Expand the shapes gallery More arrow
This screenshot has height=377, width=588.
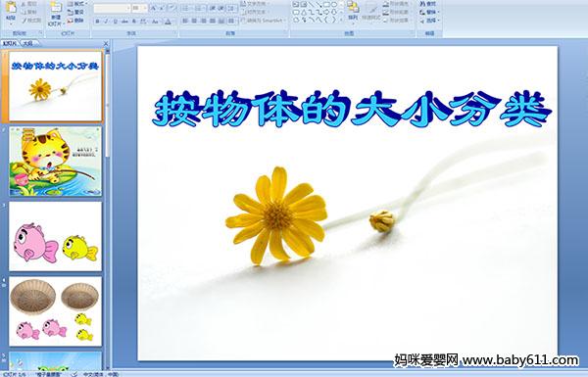[341, 21]
